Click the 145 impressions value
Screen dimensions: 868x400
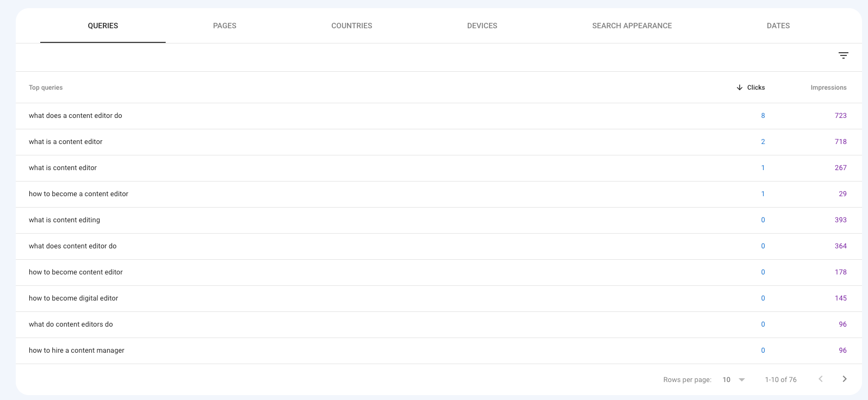click(x=841, y=298)
